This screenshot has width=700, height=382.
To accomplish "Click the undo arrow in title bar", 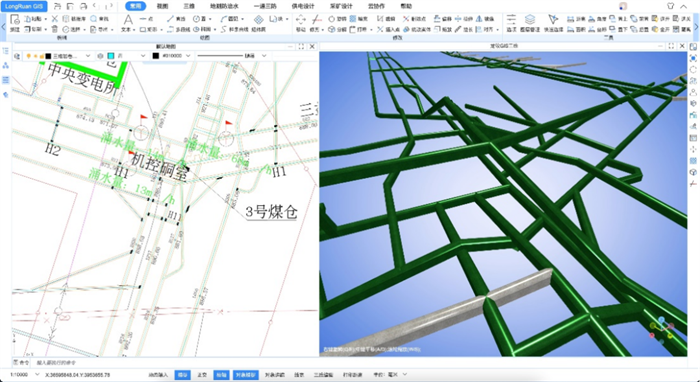I will click(96, 6).
